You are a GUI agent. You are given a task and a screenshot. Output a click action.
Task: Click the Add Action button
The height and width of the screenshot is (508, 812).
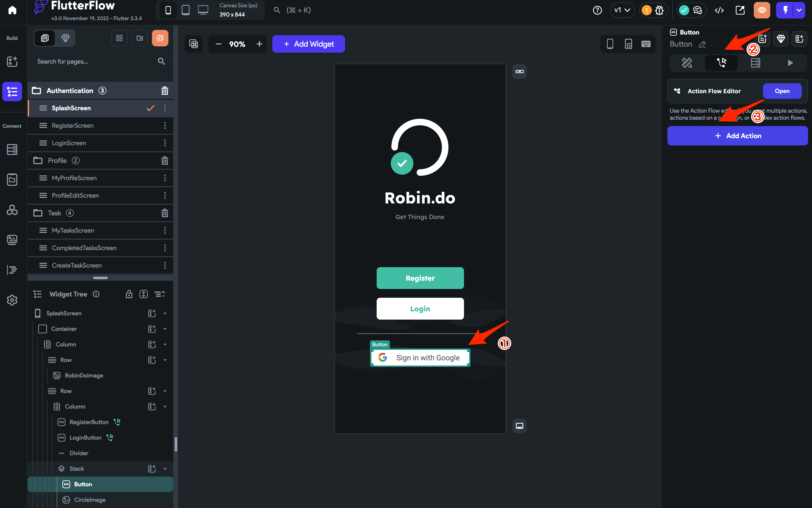737,136
